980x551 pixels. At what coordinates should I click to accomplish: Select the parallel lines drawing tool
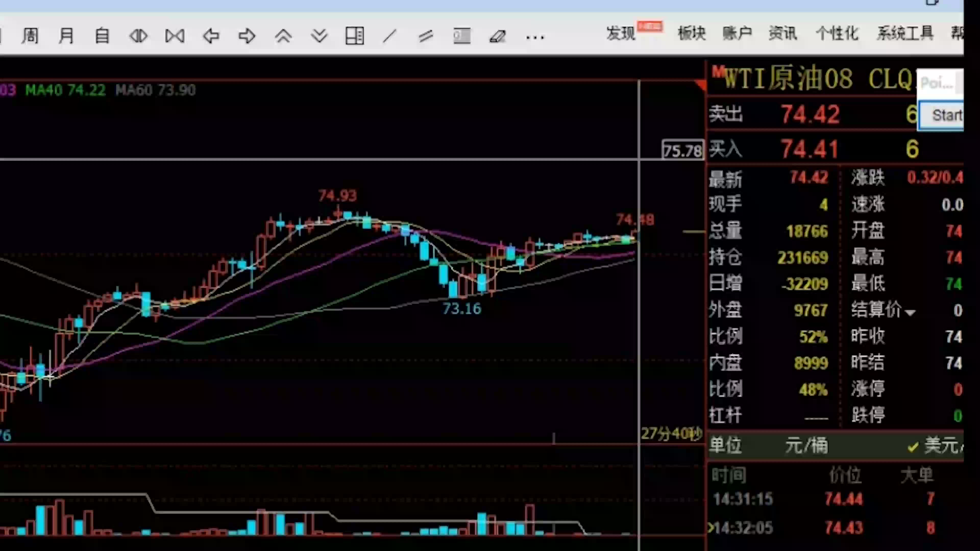(x=425, y=36)
